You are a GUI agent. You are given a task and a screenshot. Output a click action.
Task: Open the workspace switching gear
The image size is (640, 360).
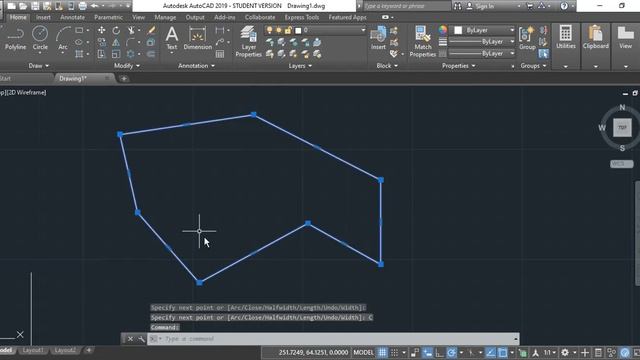[565, 352]
